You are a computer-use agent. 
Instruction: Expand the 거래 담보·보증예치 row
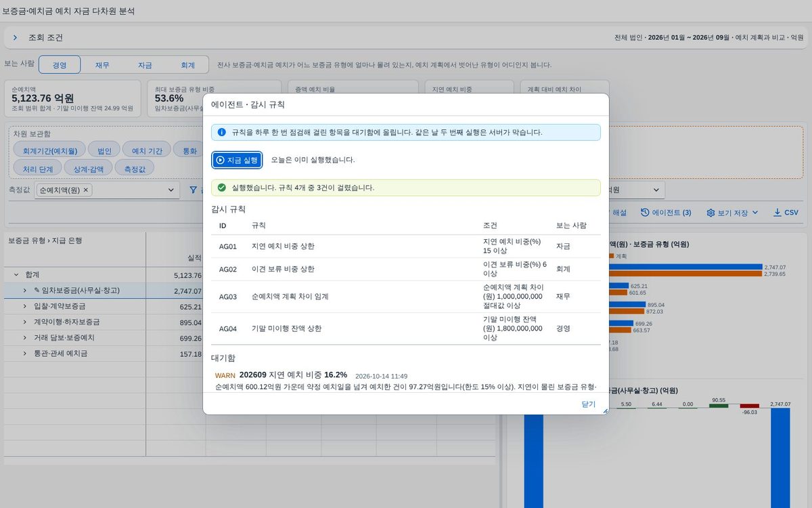(x=25, y=338)
